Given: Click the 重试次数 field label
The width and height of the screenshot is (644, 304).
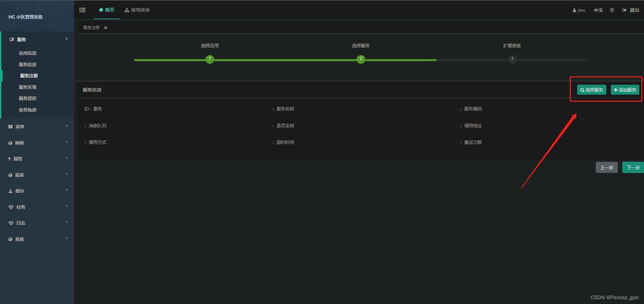Looking at the screenshot, I should (473, 142).
